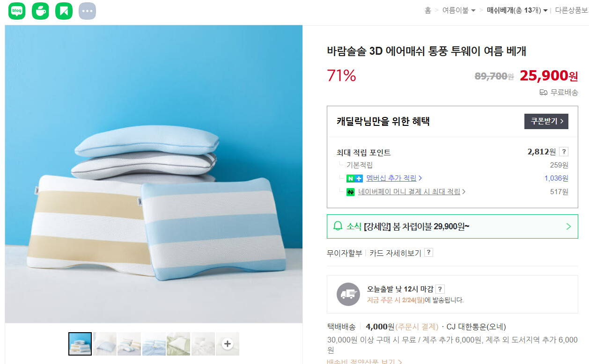Image resolution: width=589 pixels, height=364 pixels.
Task: Click the bell icon in 소식 banner
Action: (x=338, y=226)
